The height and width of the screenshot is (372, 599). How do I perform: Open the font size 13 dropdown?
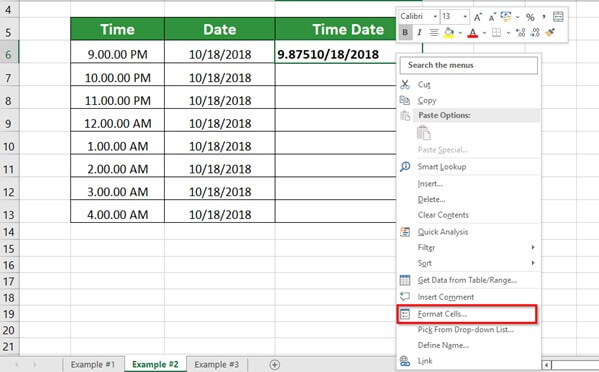pyautogui.click(x=465, y=17)
